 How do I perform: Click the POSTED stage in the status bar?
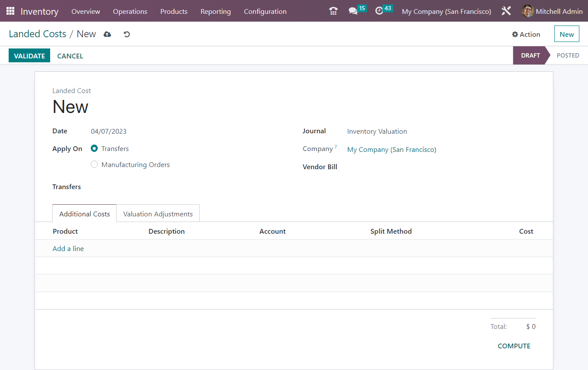coord(568,55)
